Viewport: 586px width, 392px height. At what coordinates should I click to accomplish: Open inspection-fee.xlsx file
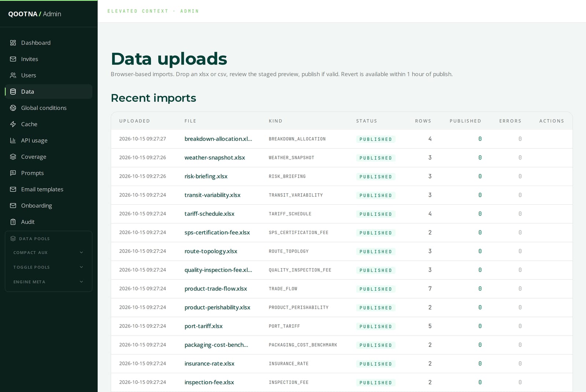click(x=209, y=382)
